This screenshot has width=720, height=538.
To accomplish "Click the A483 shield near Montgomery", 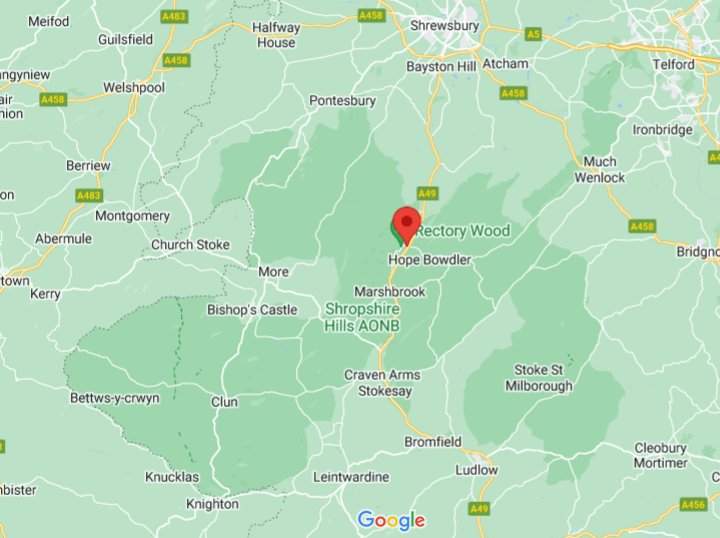I will [x=89, y=196].
